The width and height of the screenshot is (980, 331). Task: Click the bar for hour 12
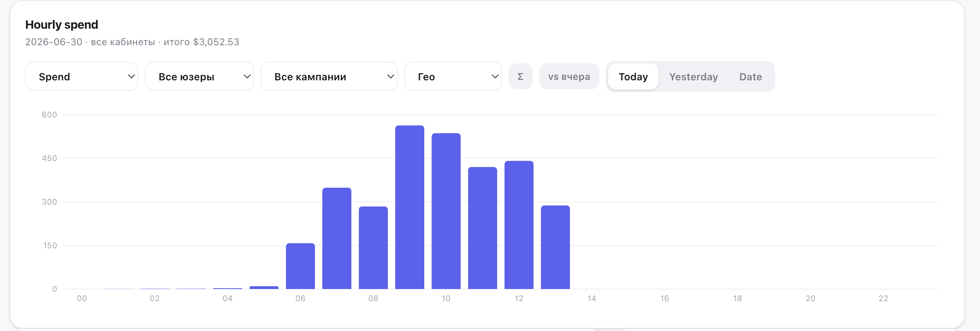pos(519,225)
